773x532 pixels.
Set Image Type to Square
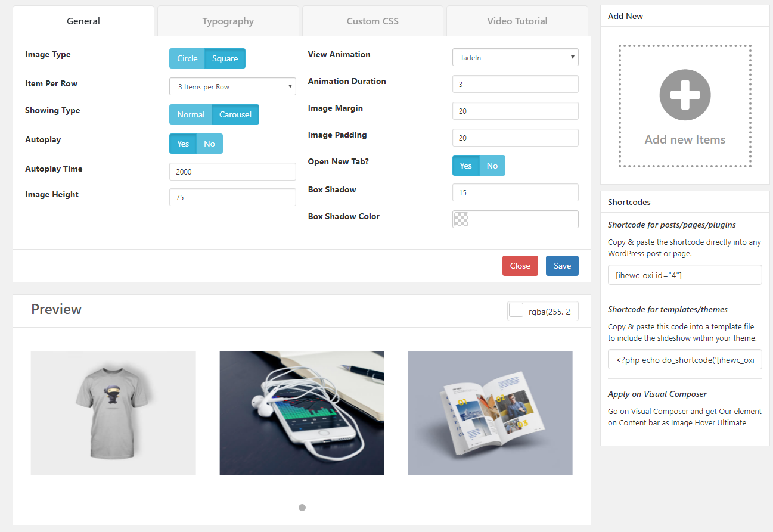[x=225, y=58]
